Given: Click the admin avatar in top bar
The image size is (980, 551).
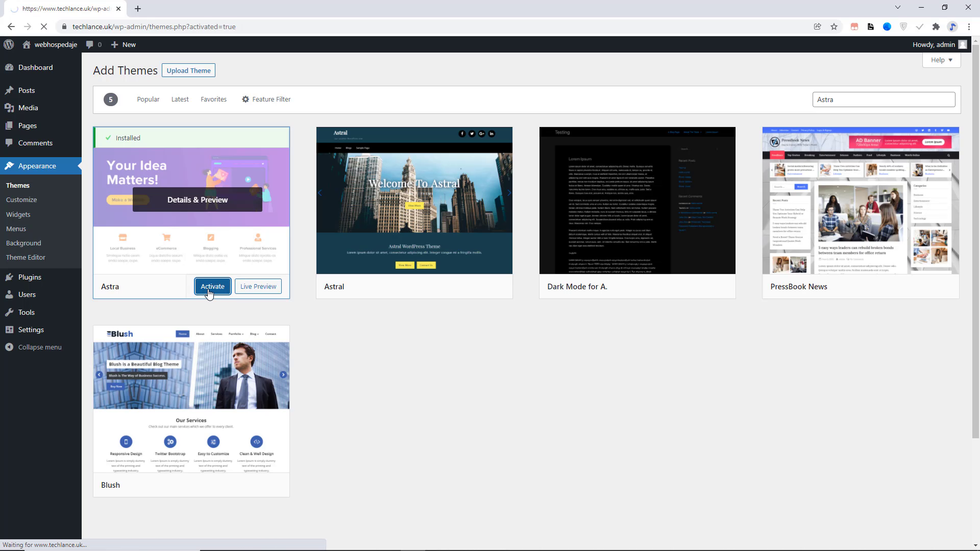Looking at the screenshot, I should [x=963, y=44].
